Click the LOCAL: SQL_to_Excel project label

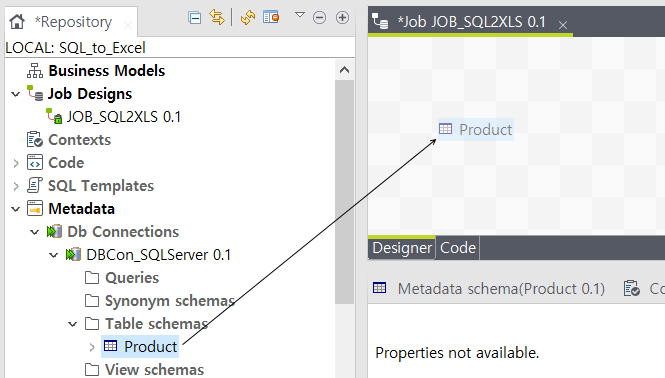tap(75, 48)
